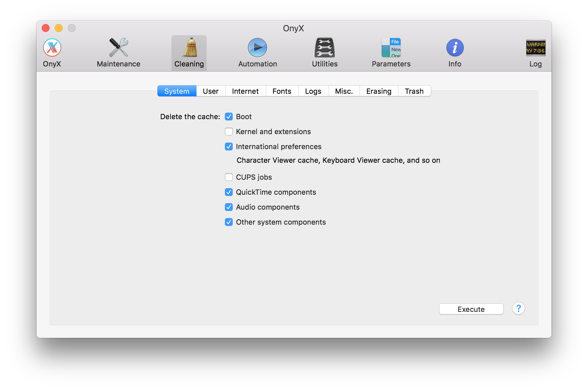The height and width of the screenshot is (390, 588).
Task: Open the OnyX toolbar icon
Action: point(52,53)
